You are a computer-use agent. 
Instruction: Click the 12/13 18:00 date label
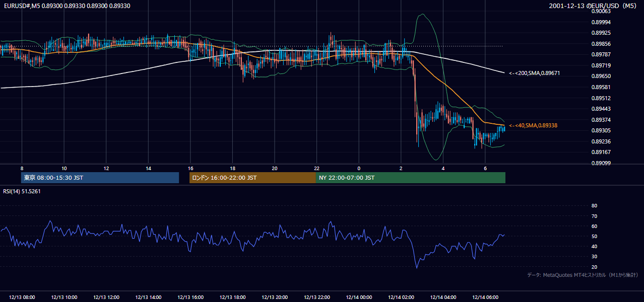pyautogui.click(x=232, y=297)
